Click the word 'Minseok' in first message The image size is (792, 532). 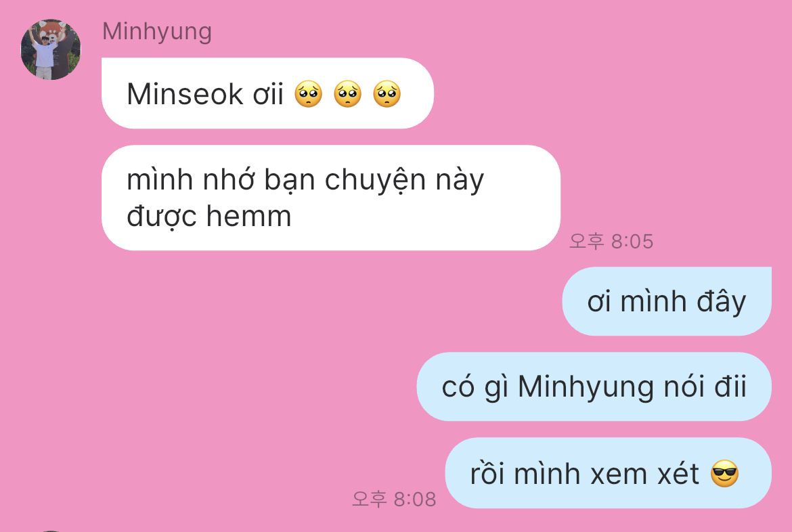pos(185,94)
